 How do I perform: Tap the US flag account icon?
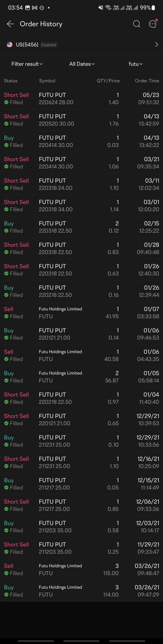click(9, 44)
